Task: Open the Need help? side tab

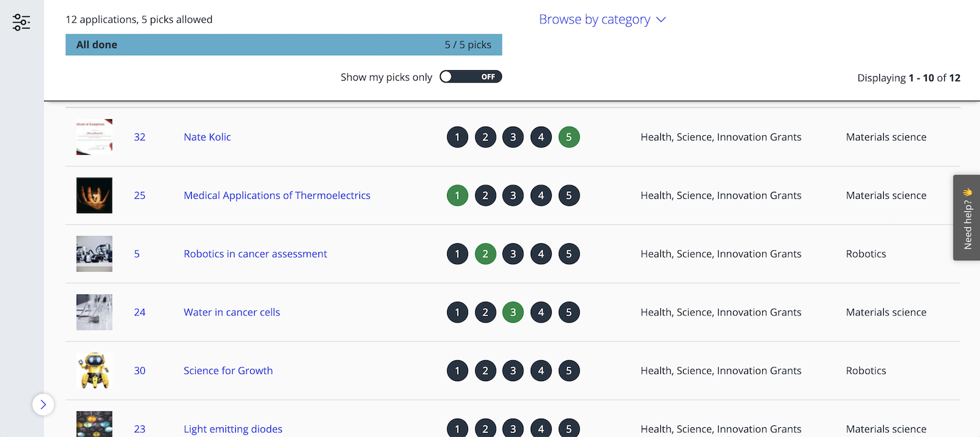Action: pyautogui.click(x=966, y=217)
